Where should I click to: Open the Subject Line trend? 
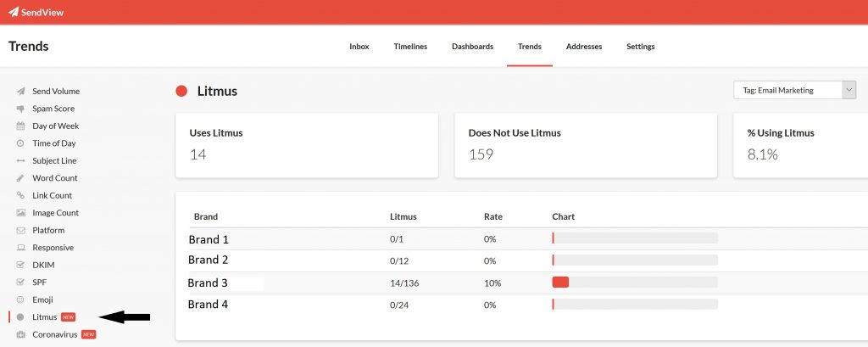(54, 160)
